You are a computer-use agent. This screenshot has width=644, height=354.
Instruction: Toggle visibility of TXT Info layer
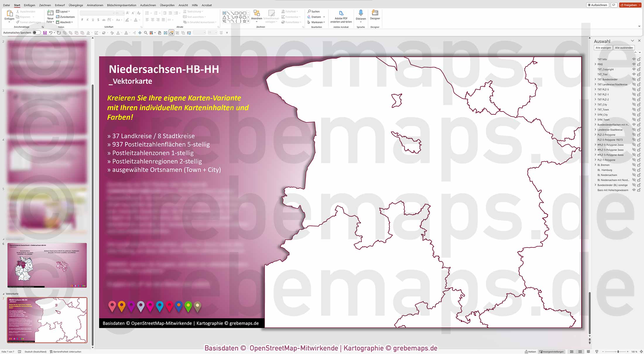pyautogui.click(x=634, y=59)
